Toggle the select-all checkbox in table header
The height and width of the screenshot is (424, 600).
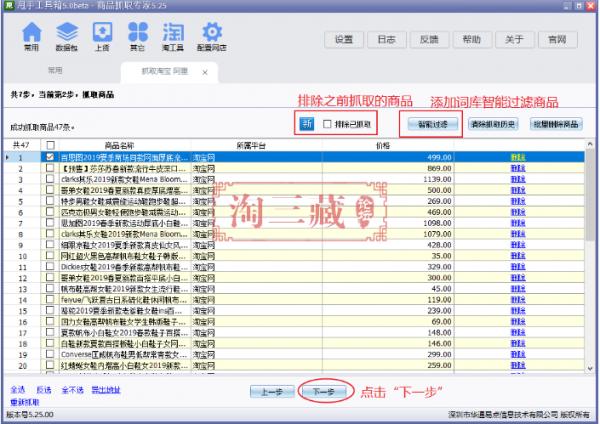(51, 146)
